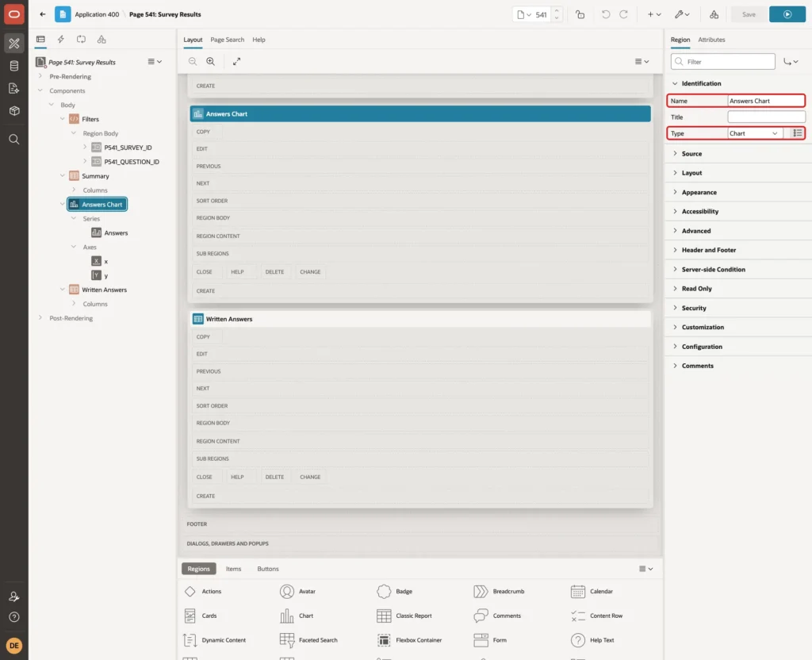Switch to Dynamic Actions lightning tab
812x660 pixels.
click(x=60, y=40)
